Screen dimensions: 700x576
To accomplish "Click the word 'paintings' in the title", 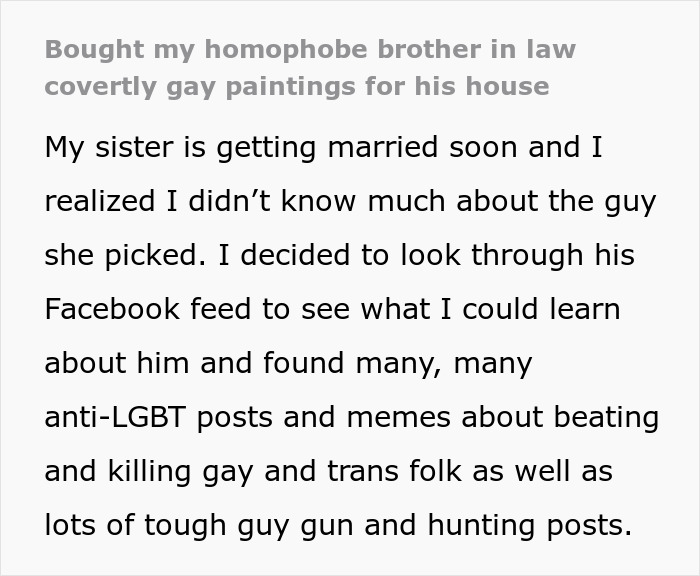I will tap(290, 88).
